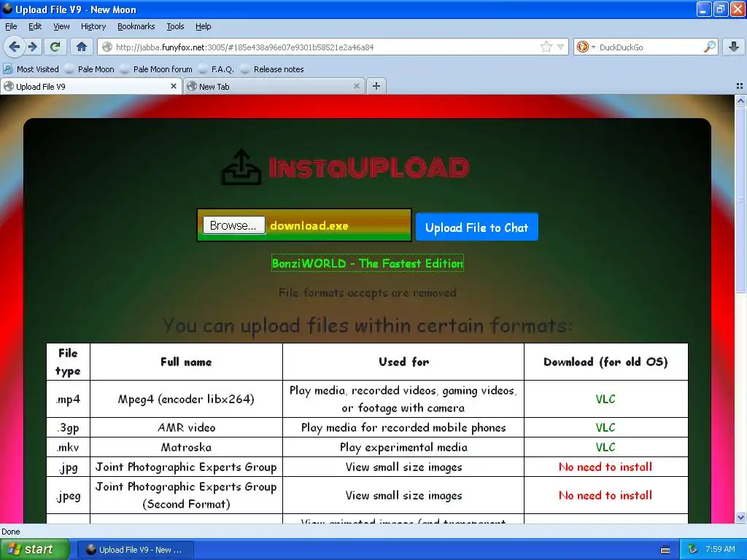Open the BonziWORLD - The Fastest Edition link
The image size is (747, 560).
coord(368,263)
